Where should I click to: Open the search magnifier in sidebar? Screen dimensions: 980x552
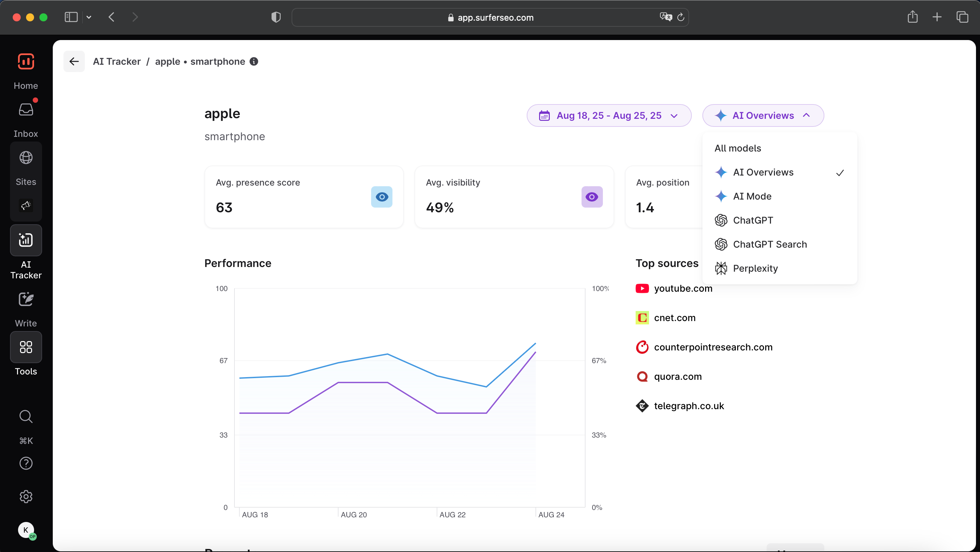(26, 416)
